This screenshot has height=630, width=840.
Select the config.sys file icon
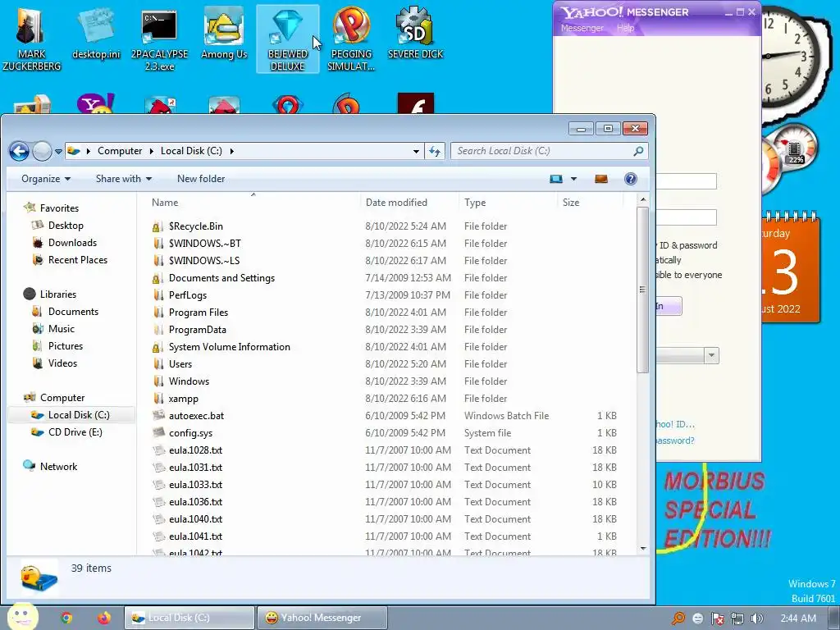pos(158,433)
